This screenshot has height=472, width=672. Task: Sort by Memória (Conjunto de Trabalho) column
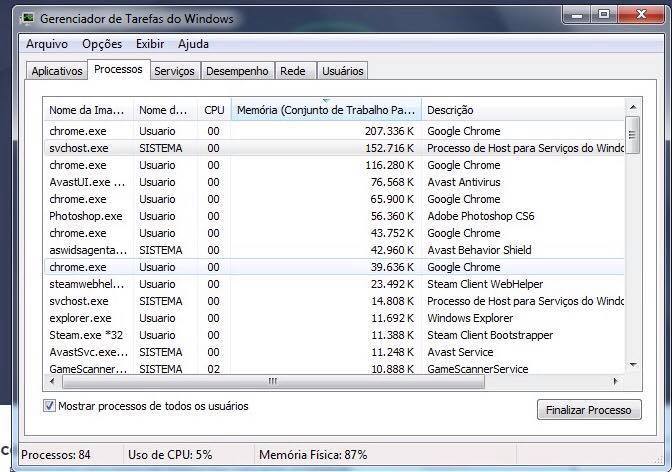click(326, 110)
